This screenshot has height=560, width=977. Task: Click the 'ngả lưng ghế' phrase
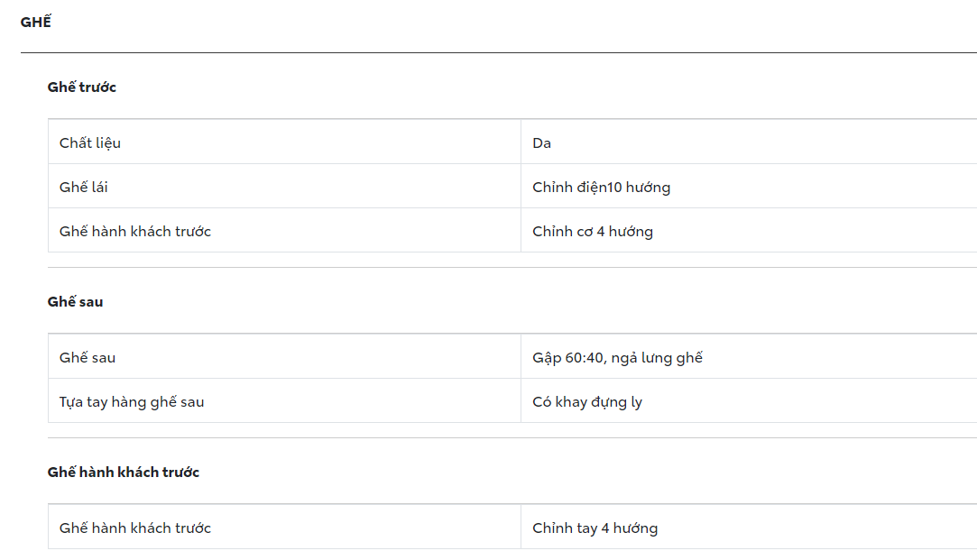pos(657,358)
